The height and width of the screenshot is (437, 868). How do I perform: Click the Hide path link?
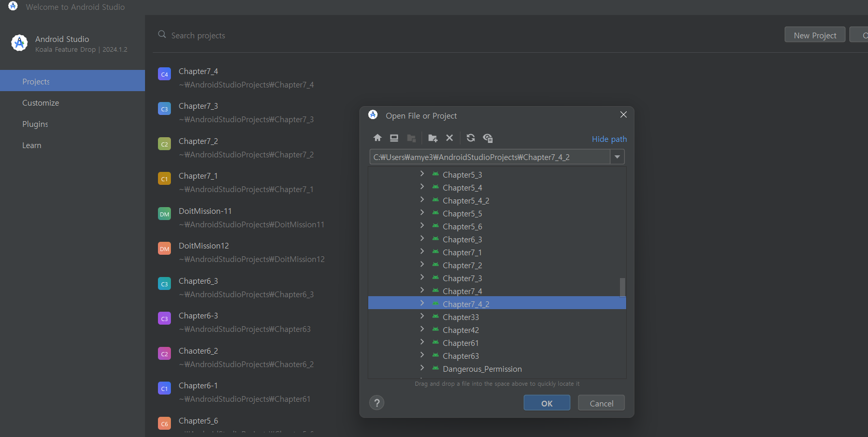click(609, 139)
